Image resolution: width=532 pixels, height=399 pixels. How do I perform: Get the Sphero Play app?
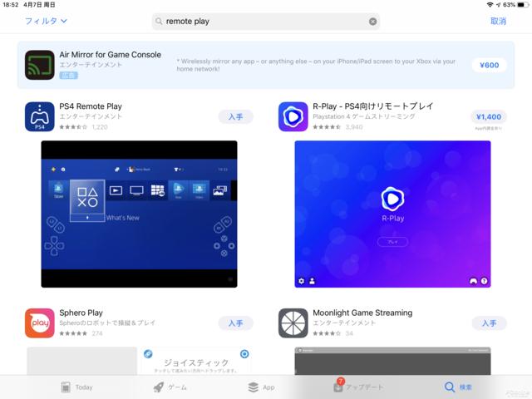pos(235,323)
